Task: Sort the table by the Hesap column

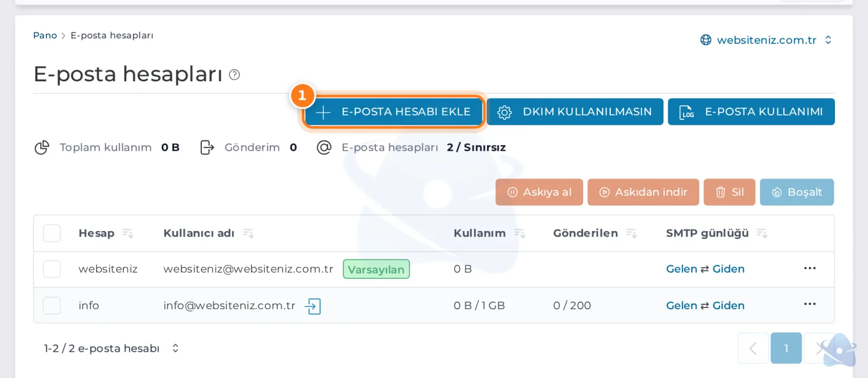Action: tap(128, 233)
